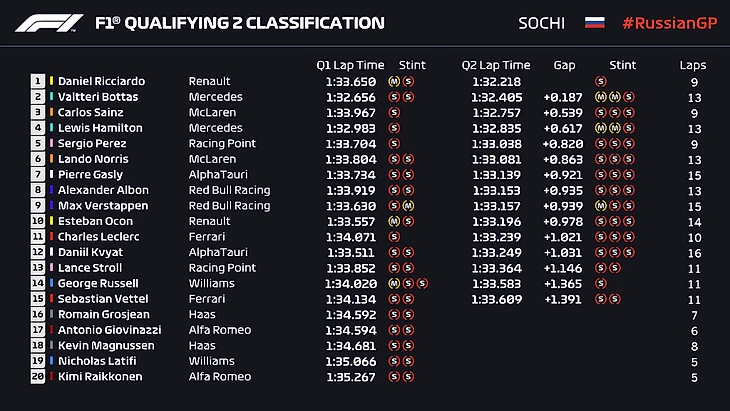Image resolution: width=730 pixels, height=411 pixels.
Task: Click the yellow Renault colour bar beside Ricciardo
Action: (x=51, y=82)
